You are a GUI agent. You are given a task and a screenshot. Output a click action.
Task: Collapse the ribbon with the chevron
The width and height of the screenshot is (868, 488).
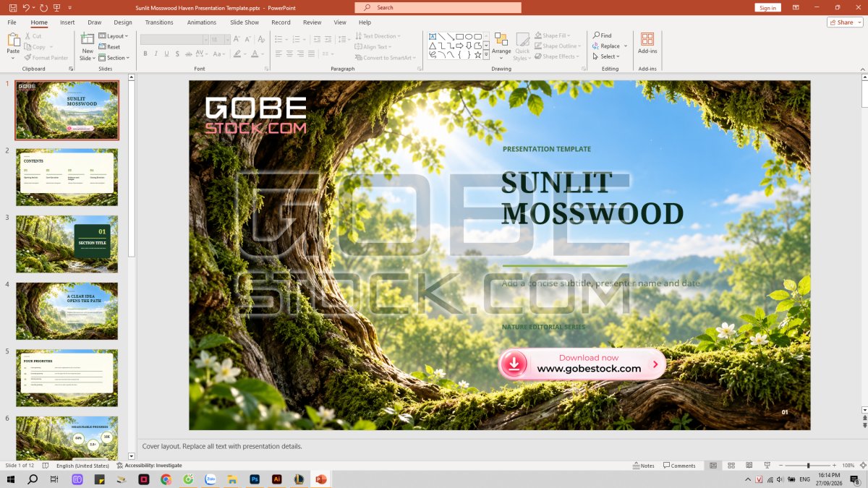[x=861, y=69]
